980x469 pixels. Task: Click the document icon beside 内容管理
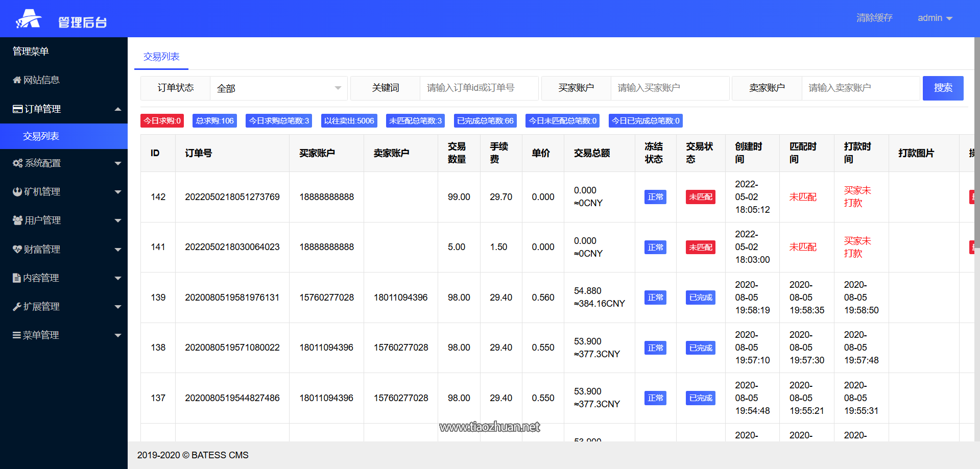[16, 278]
